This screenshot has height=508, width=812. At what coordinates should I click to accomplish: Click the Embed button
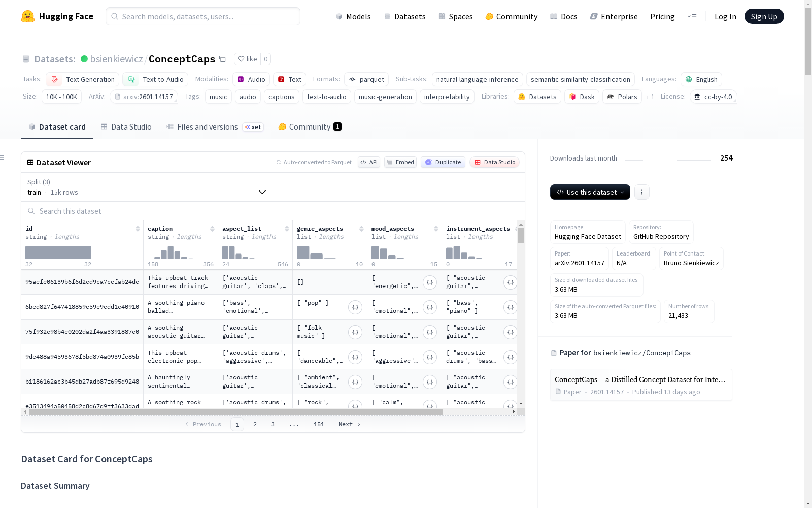click(x=400, y=162)
